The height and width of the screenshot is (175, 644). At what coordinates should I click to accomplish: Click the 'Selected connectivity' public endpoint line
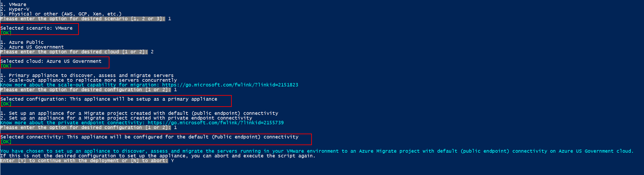[x=149, y=137]
